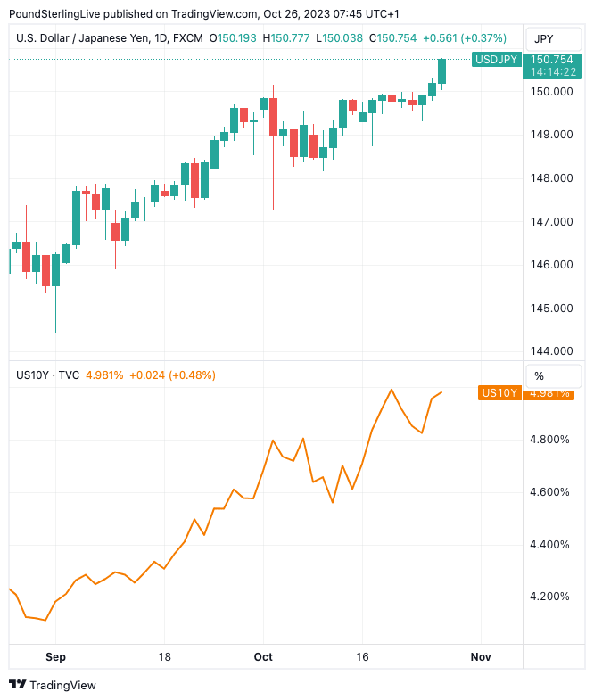Image resolution: width=594 pixels, height=700 pixels.
Task: Click the 16 date marker on time axis
Action: 362,657
